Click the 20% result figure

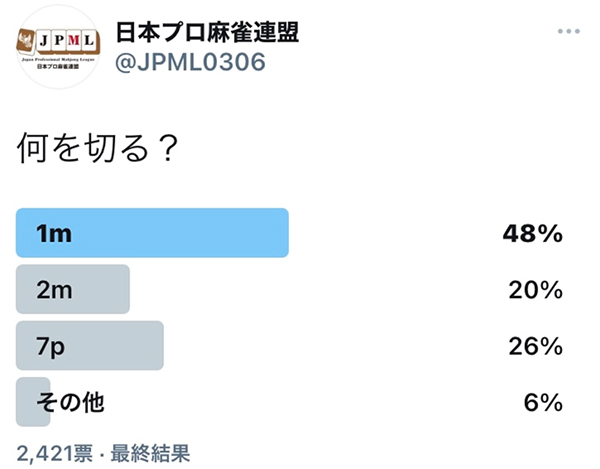[x=535, y=290]
